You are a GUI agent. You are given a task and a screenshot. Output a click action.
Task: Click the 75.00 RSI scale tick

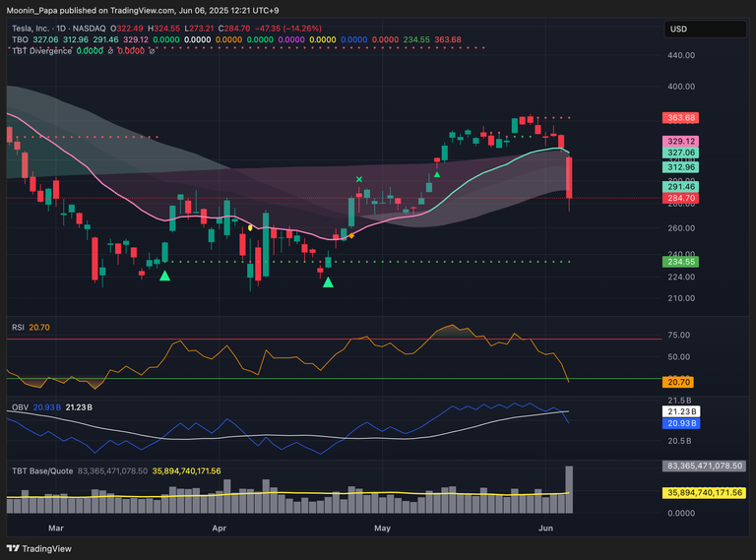click(x=679, y=335)
